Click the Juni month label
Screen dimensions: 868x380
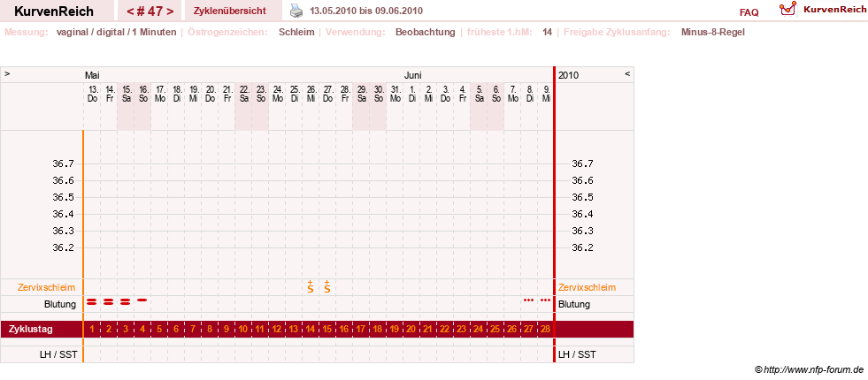[x=413, y=75]
